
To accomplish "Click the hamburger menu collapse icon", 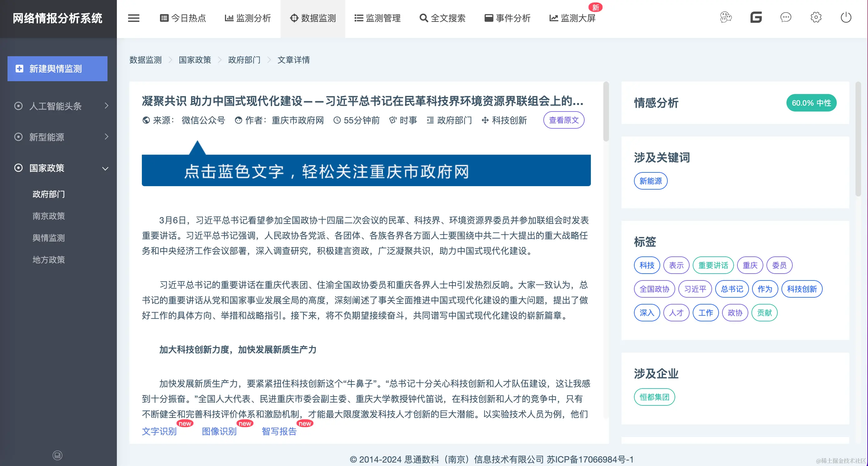I will [133, 18].
